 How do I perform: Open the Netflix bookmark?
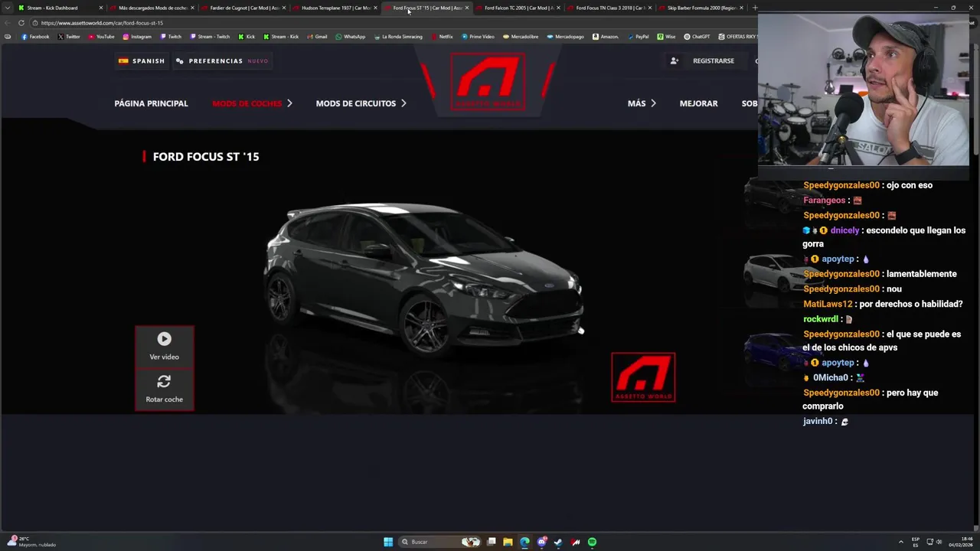click(x=442, y=37)
